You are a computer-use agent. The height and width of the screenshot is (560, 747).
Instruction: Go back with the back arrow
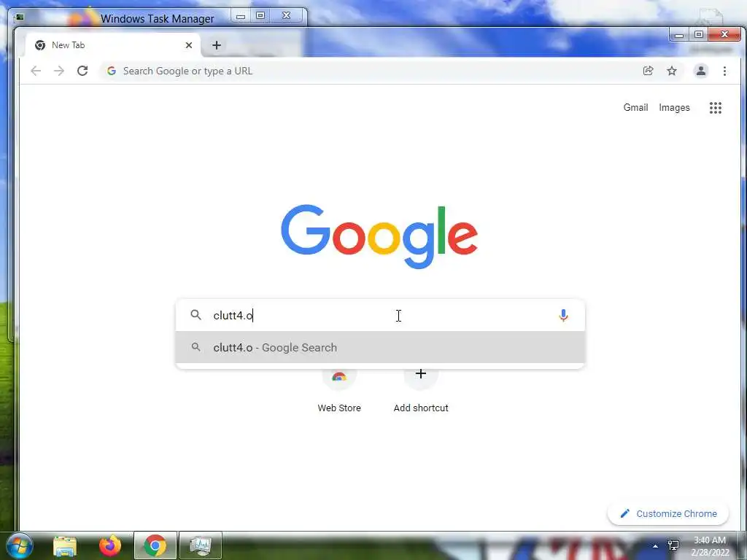pos(36,71)
